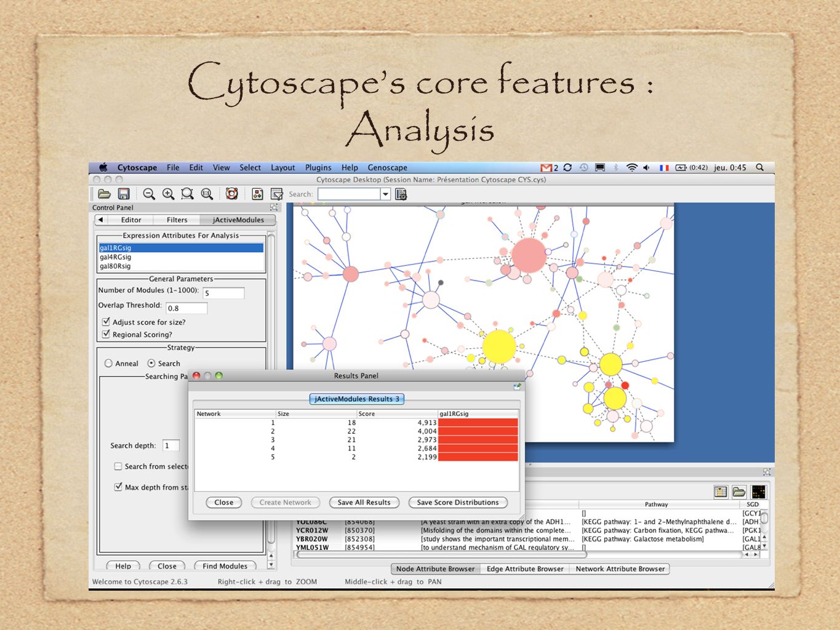Click Close in the Results Panel
840x630 pixels.
[224, 503]
